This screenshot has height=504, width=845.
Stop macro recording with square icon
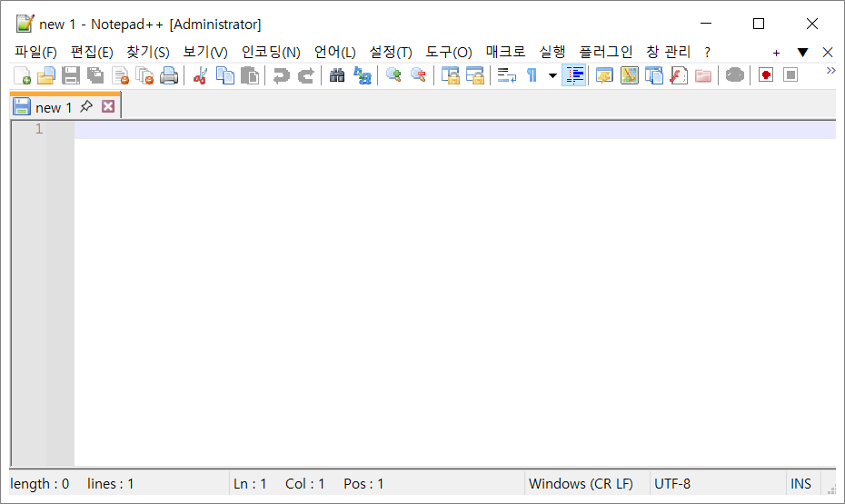click(x=790, y=75)
